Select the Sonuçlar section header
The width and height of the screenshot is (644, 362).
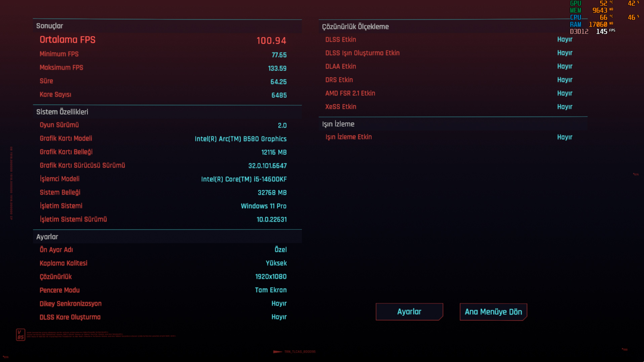pyautogui.click(x=50, y=26)
